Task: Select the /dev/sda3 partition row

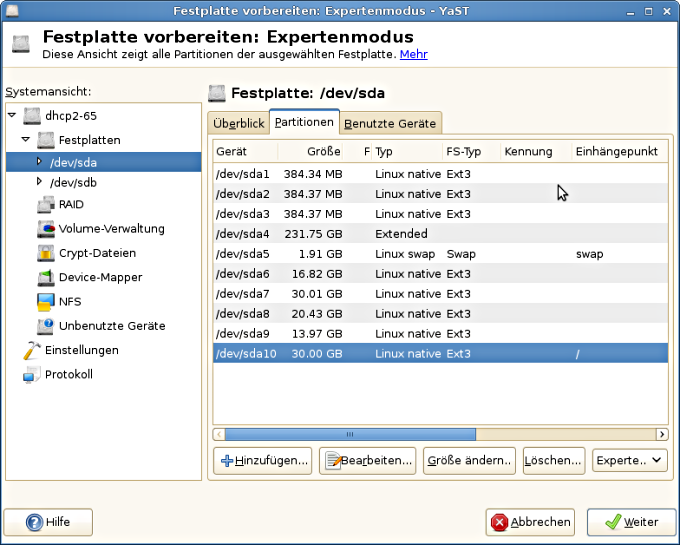Action: click(x=440, y=214)
